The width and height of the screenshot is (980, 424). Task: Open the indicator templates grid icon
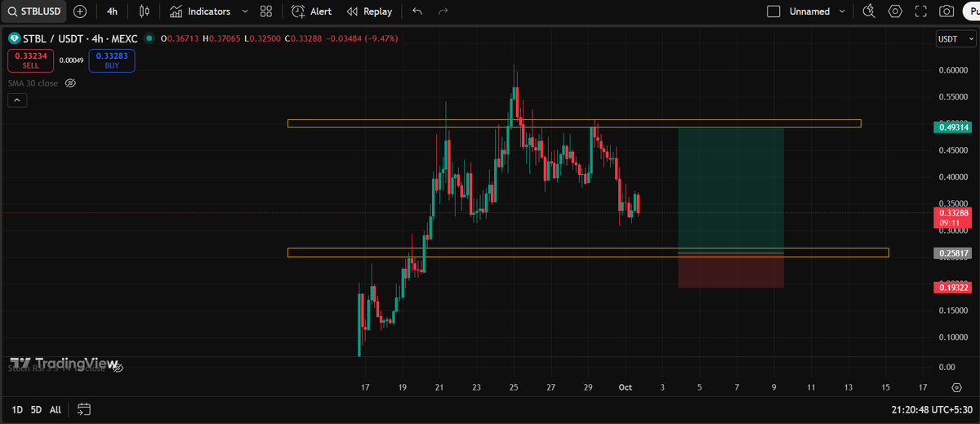[265, 11]
